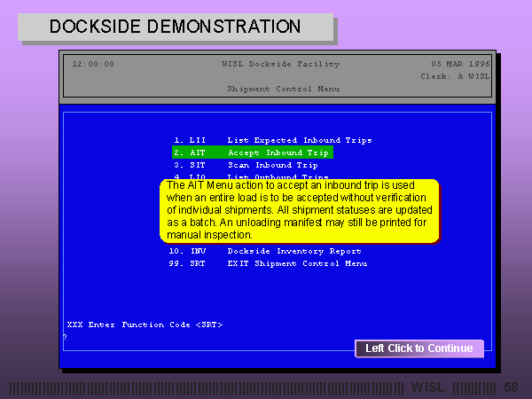Click the DOCKSIDE DEMONSTRATION title banner
This screenshot has width=532, height=399.
tap(176, 27)
